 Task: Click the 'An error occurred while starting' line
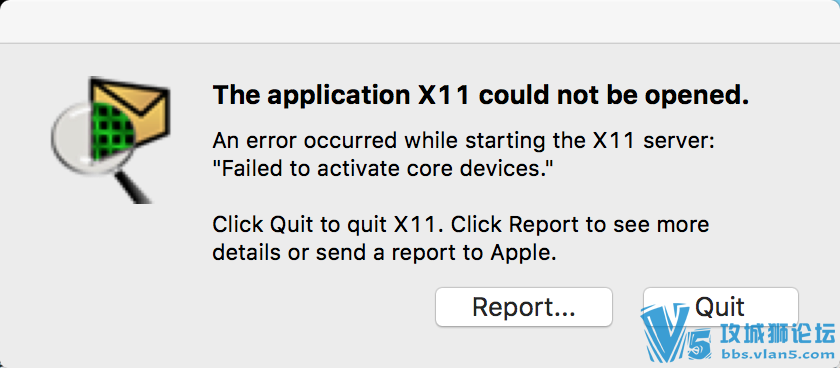[464, 142]
